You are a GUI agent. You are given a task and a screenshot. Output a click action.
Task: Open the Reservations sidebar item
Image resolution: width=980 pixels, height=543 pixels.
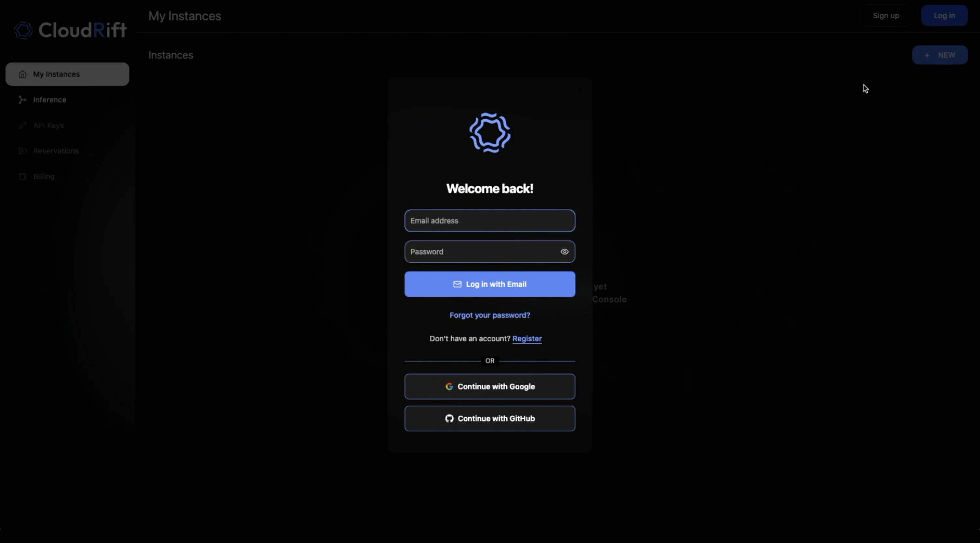pyautogui.click(x=56, y=151)
